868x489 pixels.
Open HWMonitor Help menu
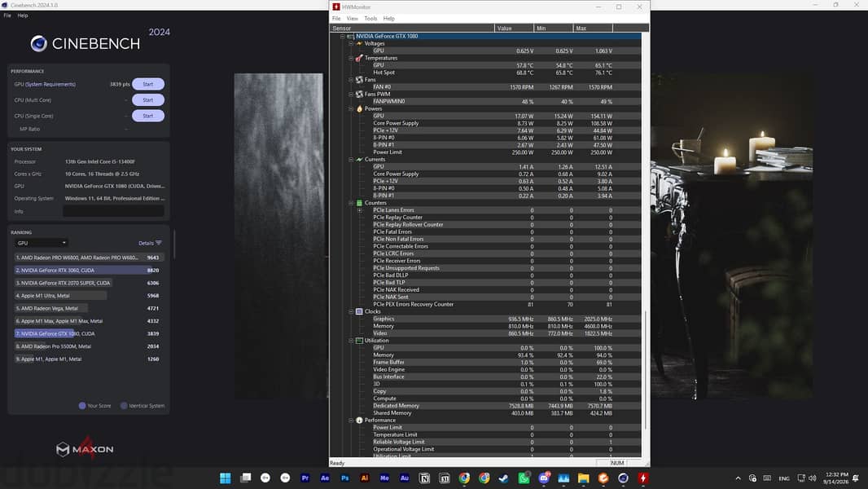pyautogui.click(x=388, y=18)
